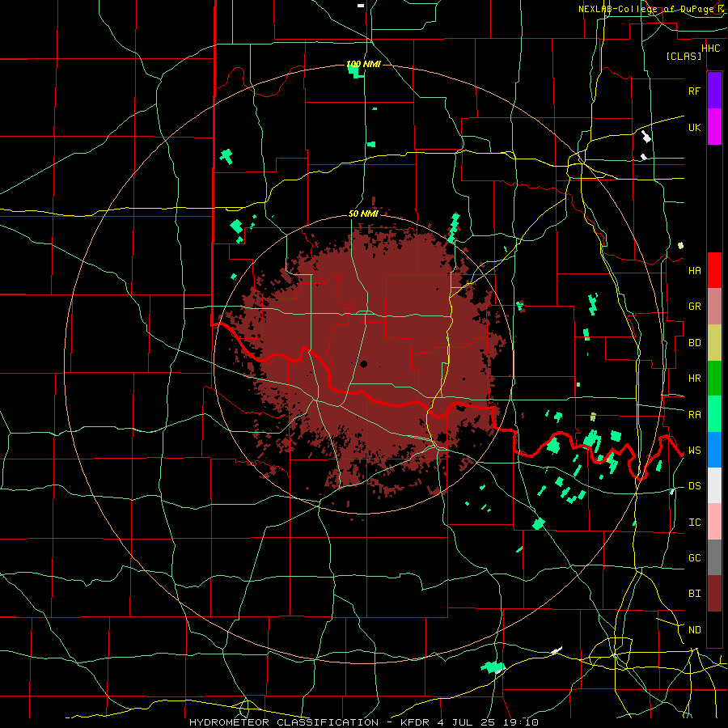Click the [CLAS] units label
728x728 pixels.
684,56
